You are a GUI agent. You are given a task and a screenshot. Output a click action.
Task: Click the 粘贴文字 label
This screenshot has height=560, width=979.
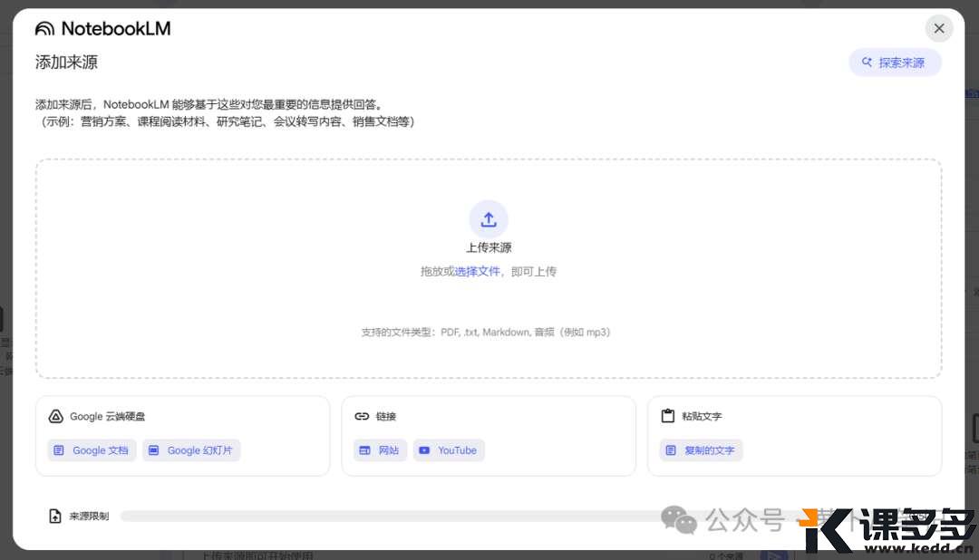(702, 417)
